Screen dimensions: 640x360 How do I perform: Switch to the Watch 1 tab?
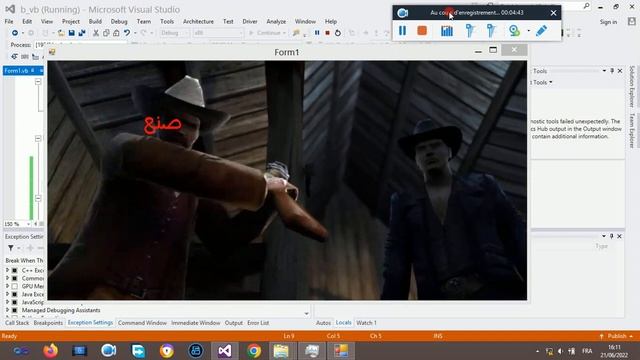[x=367, y=323]
